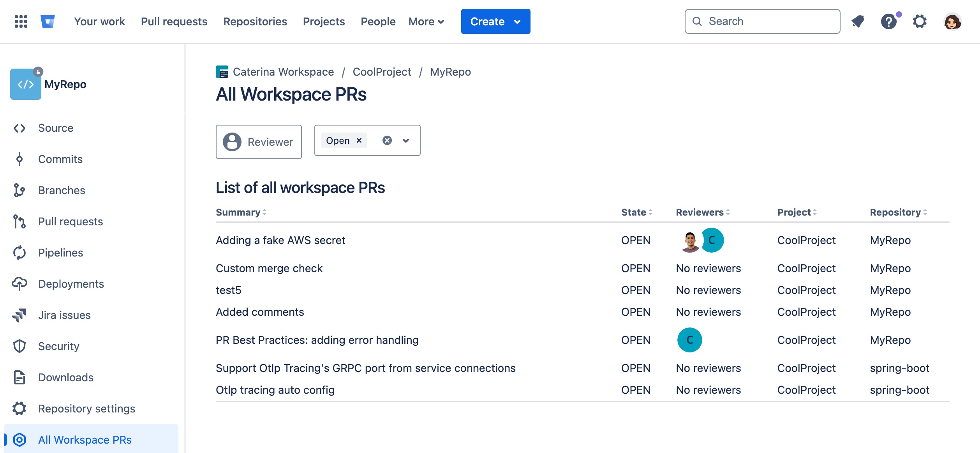Expand the state filter dropdown chevron
Screen dimensions: 980x453
pyautogui.click(x=406, y=140)
